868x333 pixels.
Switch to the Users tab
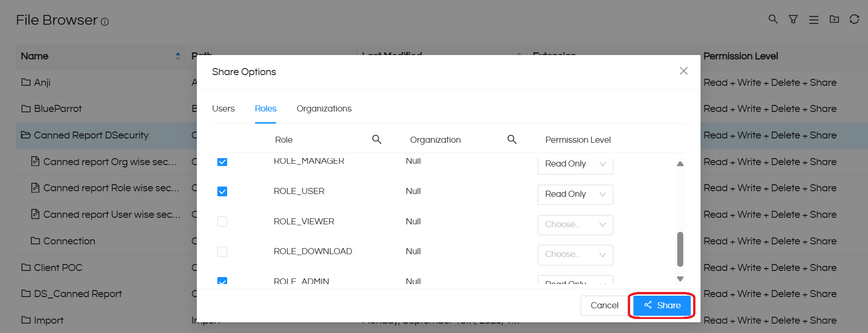pyautogui.click(x=223, y=109)
